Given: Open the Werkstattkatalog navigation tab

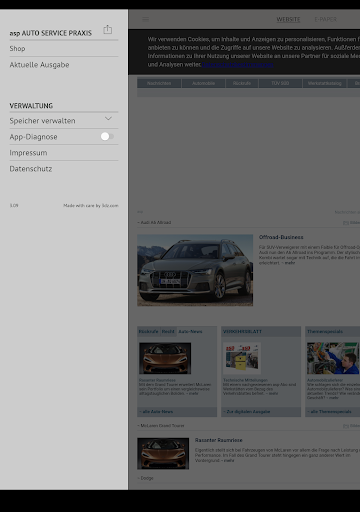Looking at the screenshot, I should (324, 83).
